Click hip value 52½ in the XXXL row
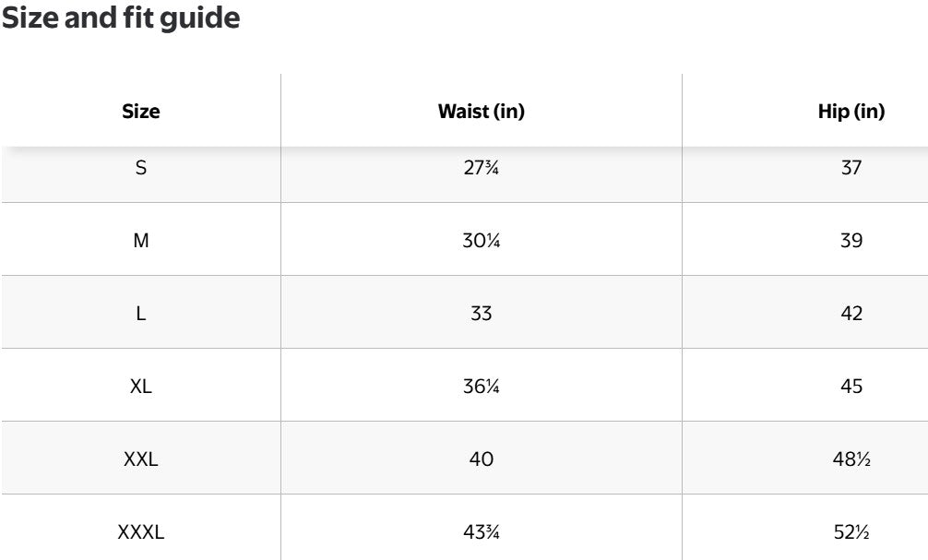 coord(851,531)
